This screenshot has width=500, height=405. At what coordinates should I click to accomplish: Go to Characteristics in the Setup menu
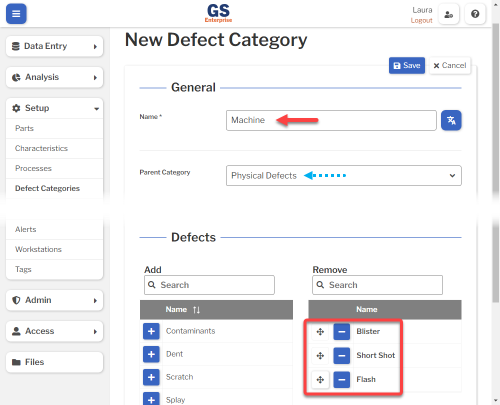[x=41, y=148]
